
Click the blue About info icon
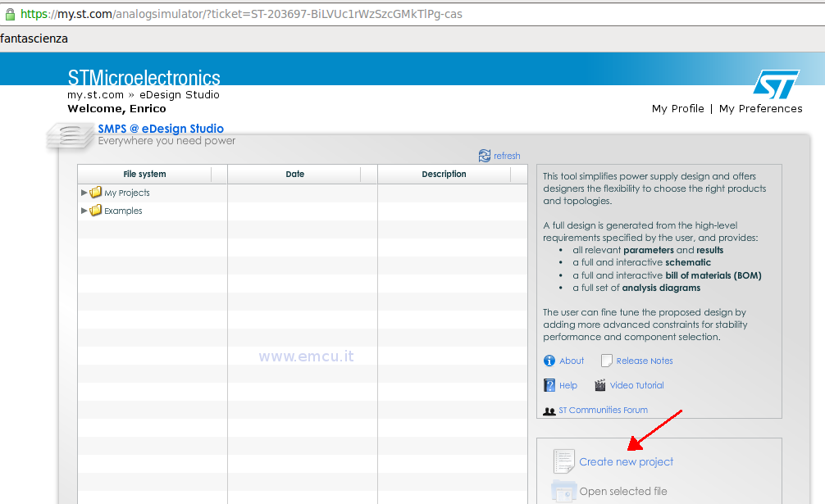[x=549, y=361]
